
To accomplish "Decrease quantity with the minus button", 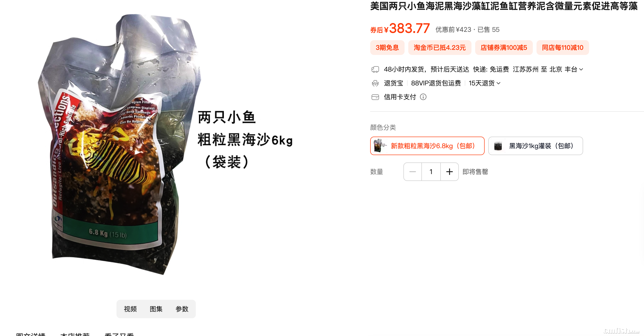I will [412, 172].
